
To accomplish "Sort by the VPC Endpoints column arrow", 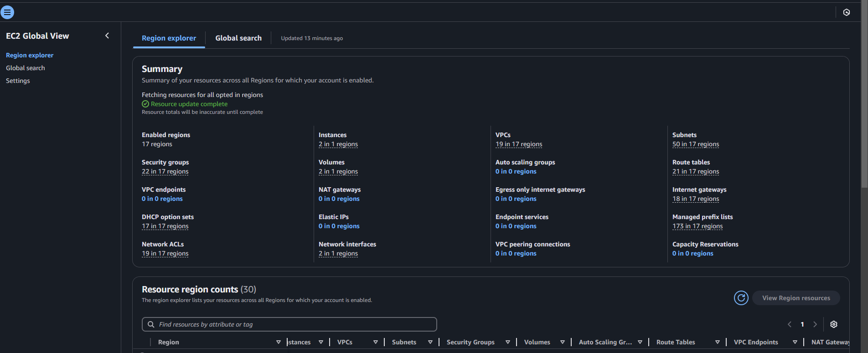I will [795, 342].
